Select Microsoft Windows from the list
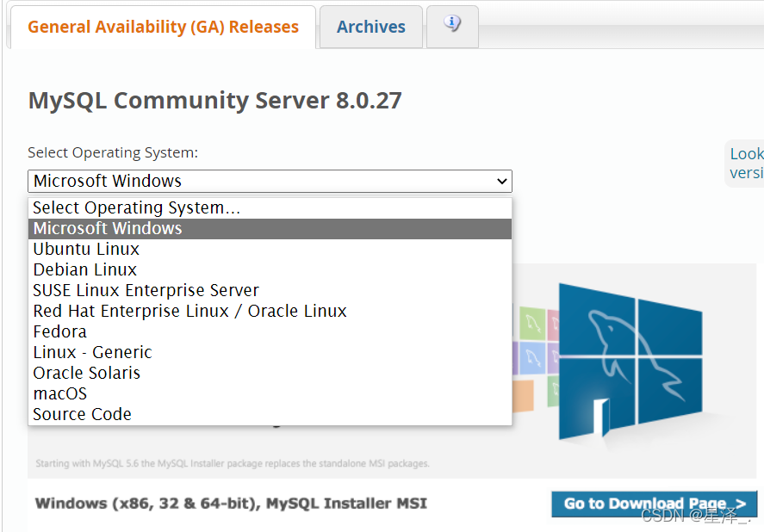Image resolution: width=764 pixels, height=532 pixels. click(x=108, y=228)
